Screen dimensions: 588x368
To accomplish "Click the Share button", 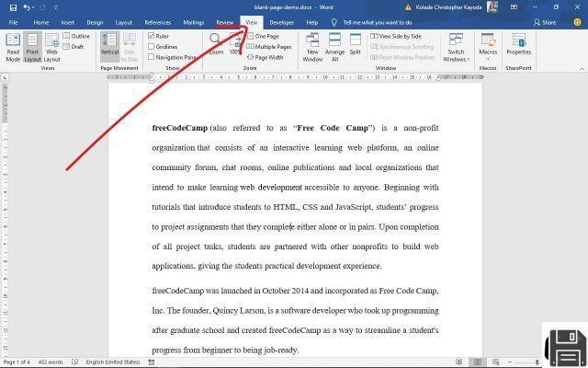I will click(x=545, y=22).
